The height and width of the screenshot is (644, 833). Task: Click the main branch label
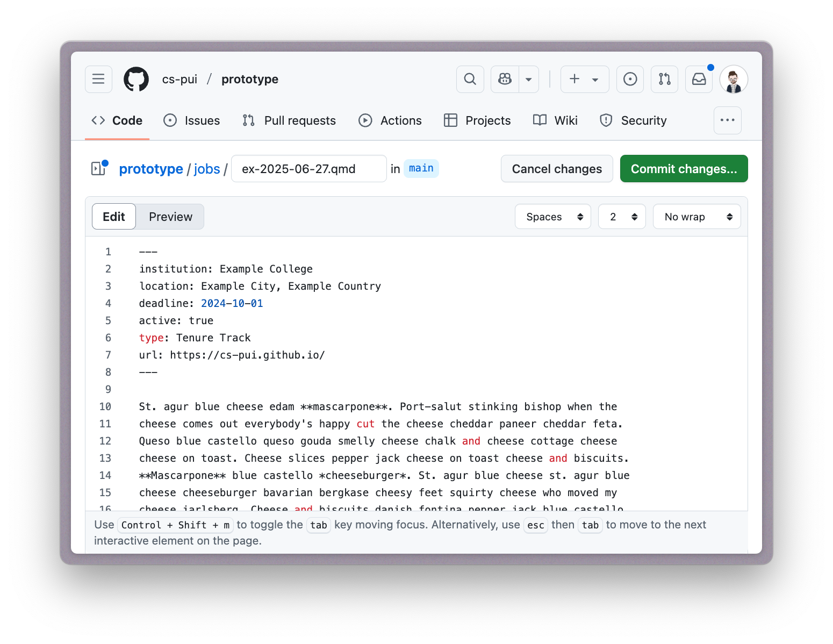(x=421, y=168)
